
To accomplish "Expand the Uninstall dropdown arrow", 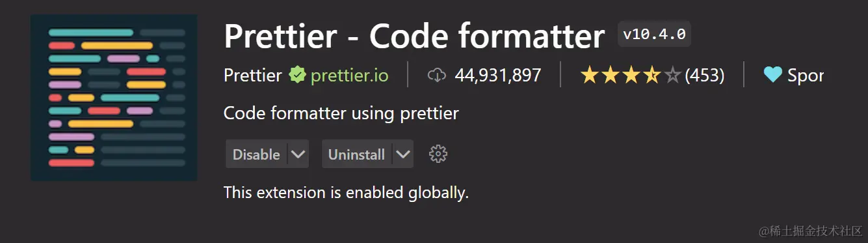I will (x=403, y=154).
